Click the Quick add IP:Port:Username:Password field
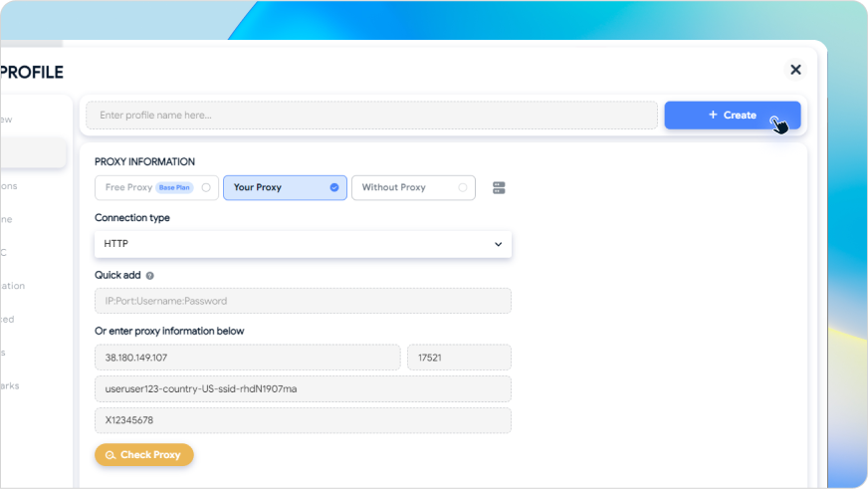This screenshot has width=868, height=489. click(303, 301)
